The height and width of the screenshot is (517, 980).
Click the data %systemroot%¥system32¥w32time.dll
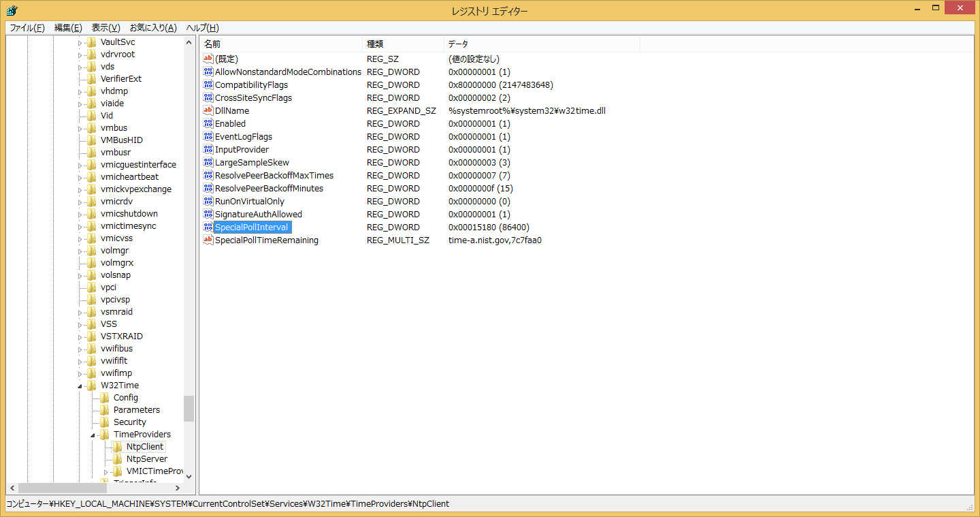527,110
